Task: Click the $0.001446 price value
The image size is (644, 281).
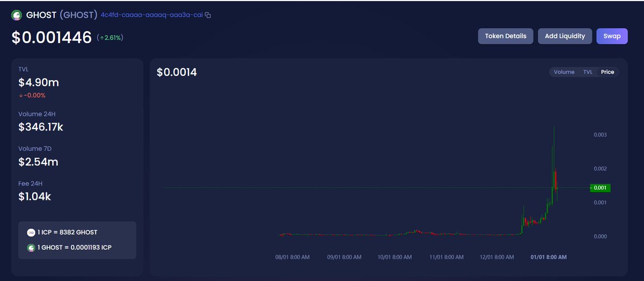Action: (x=52, y=38)
